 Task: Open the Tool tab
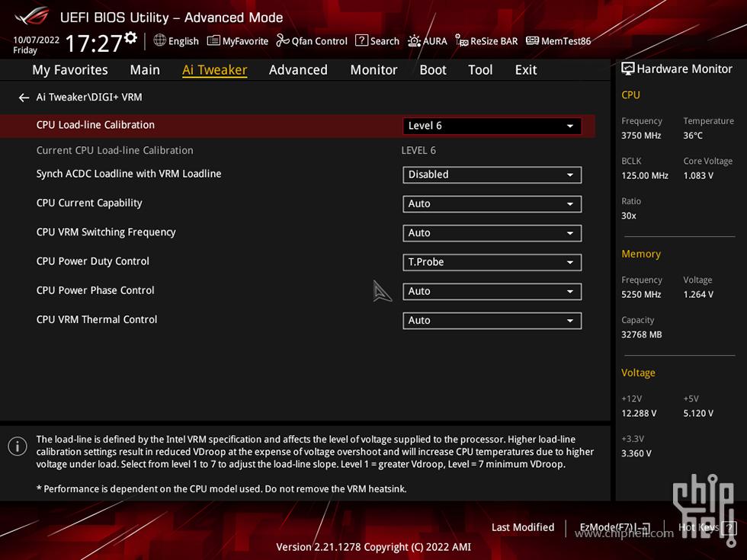(x=480, y=70)
